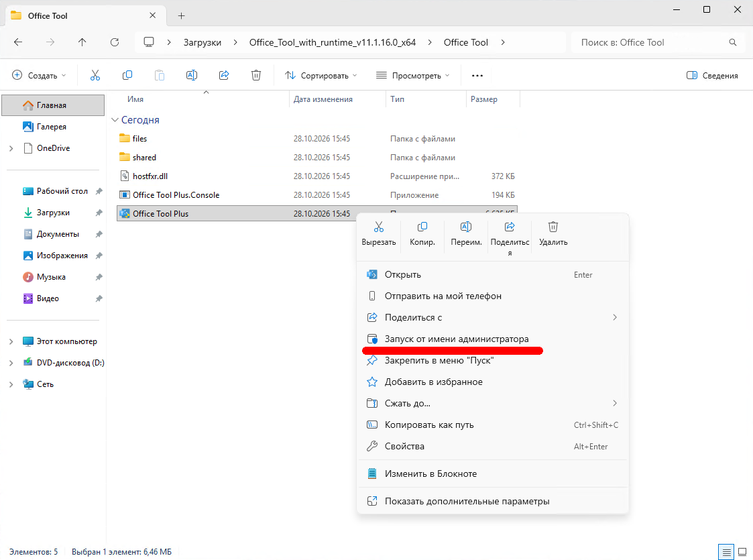The width and height of the screenshot is (753, 560).
Task: Select Добавить в избранное
Action: coord(493,382)
